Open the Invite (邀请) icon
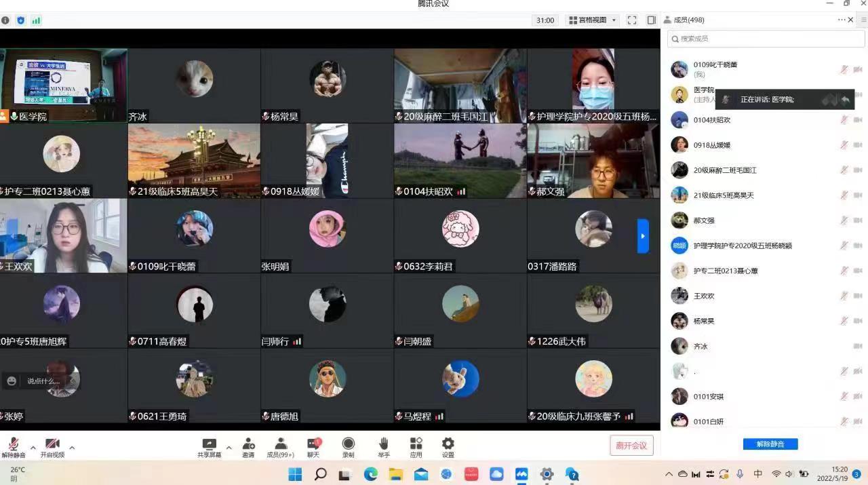The height and width of the screenshot is (485, 868). (248, 446)
